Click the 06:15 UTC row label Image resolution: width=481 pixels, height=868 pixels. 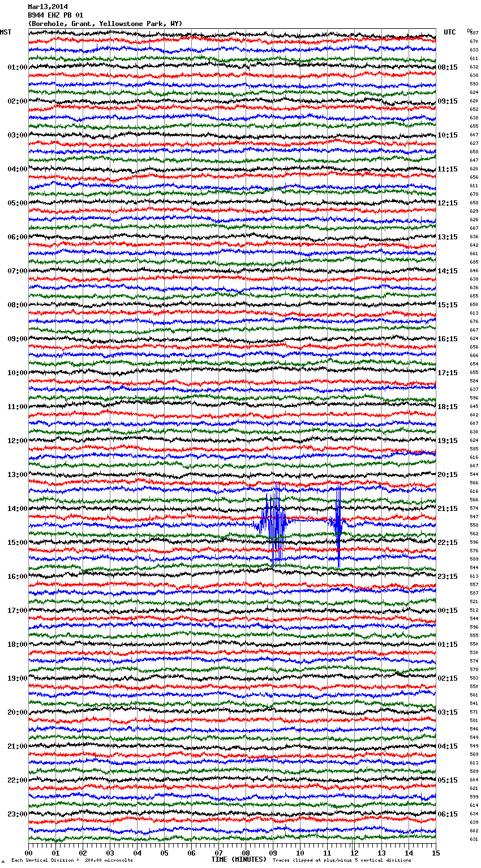[x=447, y=814]
